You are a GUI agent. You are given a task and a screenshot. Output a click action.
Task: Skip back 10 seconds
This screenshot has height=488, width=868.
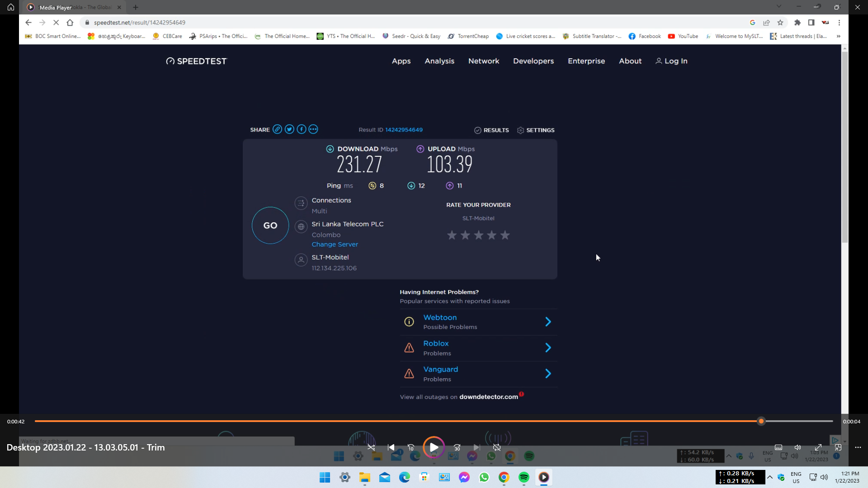point(411,447)
